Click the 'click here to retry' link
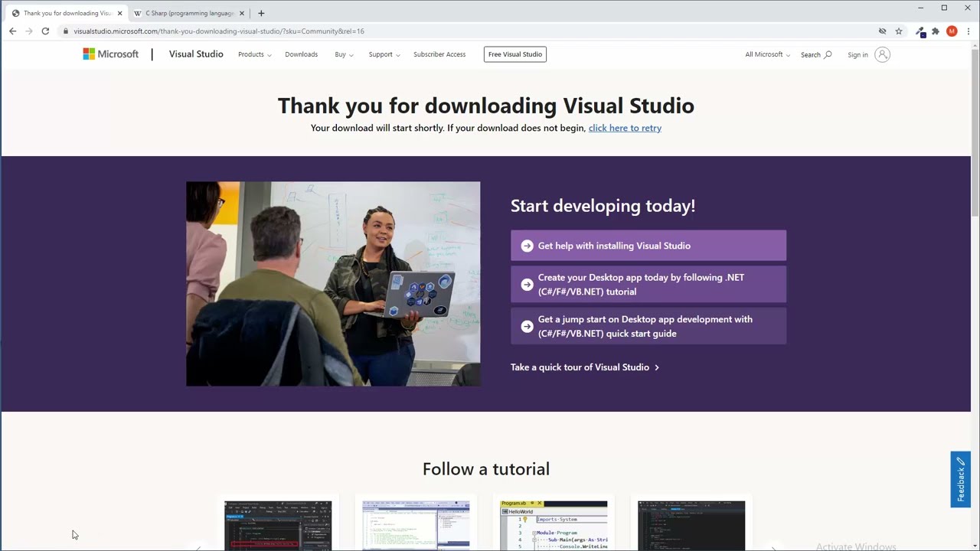Viewport: 980px width, 551px height. pos(625,128)
